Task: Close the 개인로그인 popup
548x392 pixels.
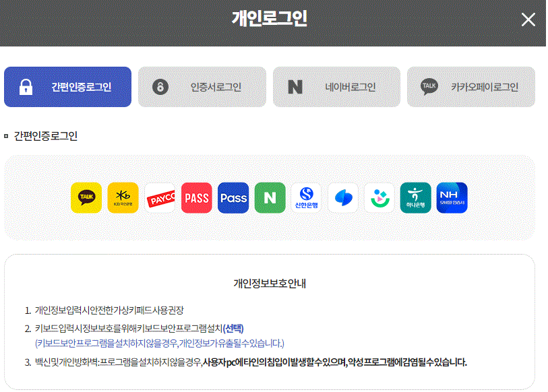Action: (x=530, y=19)
